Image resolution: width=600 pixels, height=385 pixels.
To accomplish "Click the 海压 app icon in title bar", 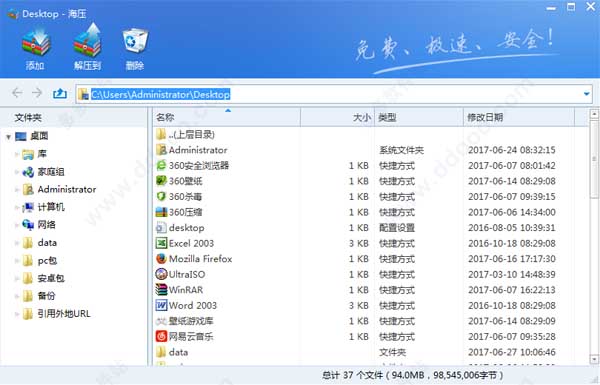I will (13, 14).
